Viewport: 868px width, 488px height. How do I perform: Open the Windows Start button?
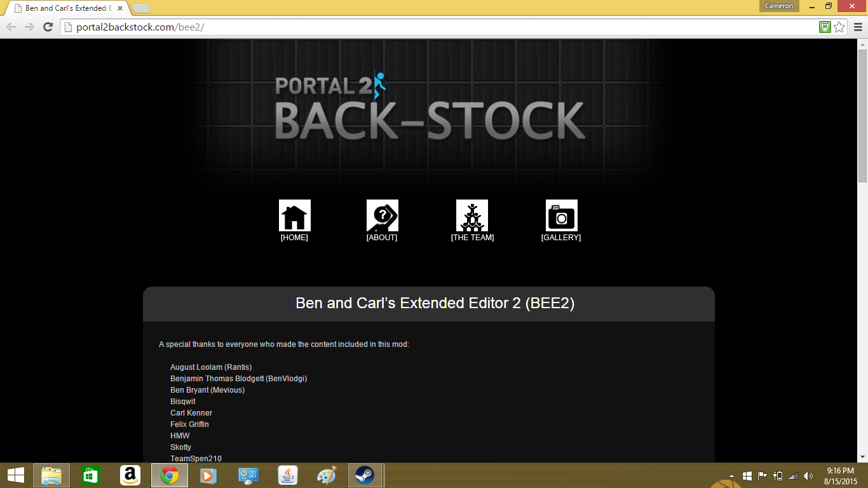coord(15,475)
